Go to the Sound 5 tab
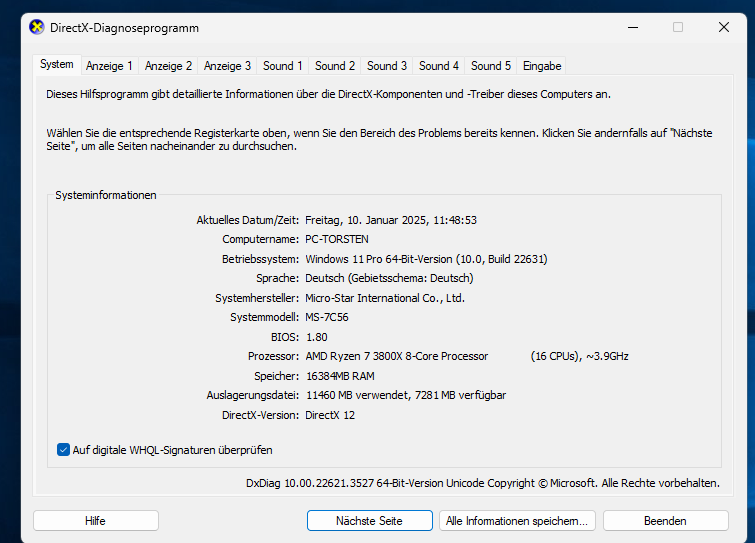The image size is (755, 543). pyautogui.click(x=491, y=66)
